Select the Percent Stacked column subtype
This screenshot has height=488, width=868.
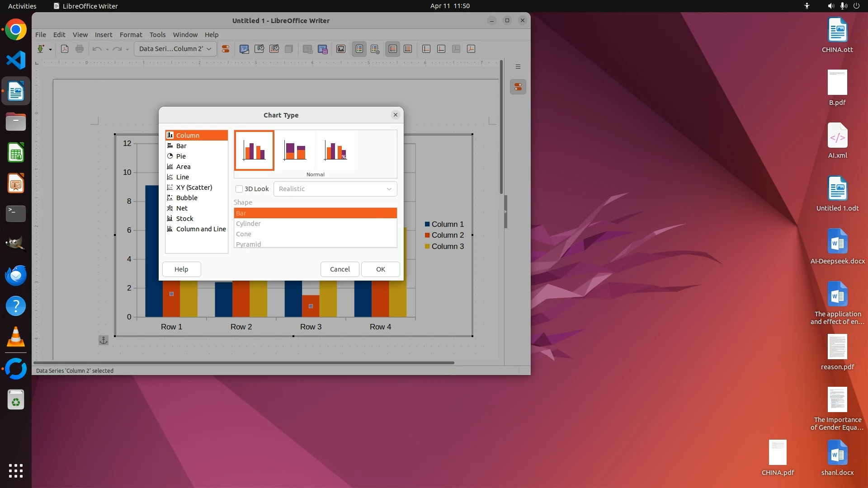(x=335, y=150)
